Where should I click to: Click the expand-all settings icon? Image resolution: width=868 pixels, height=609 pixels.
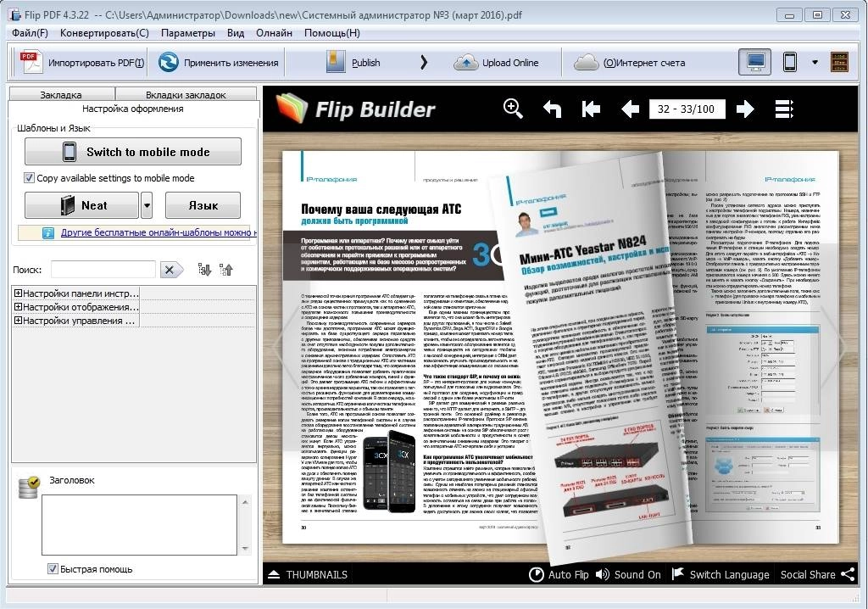coord(204,270)
